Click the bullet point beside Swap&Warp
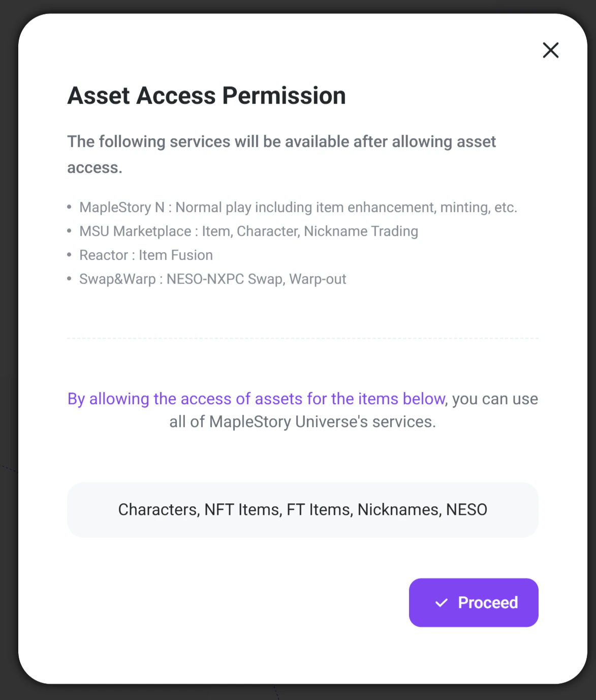The height and width of the screenshot is (700, 596). click(x=70, y=278)
